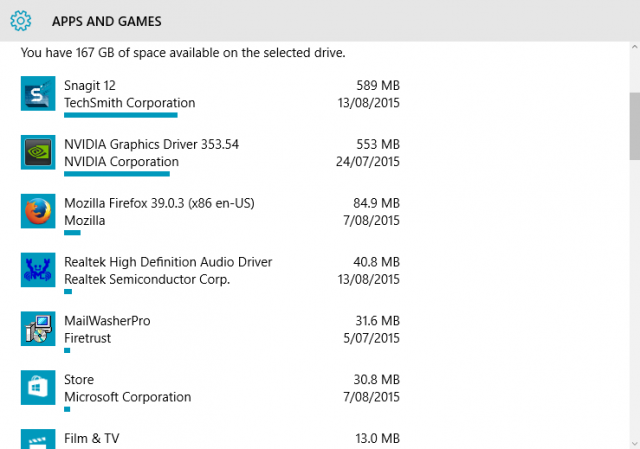This screenshot has width=640, height=449.
Task: Select the NVIDIA Graphics Driver icon
Action: 38,152
